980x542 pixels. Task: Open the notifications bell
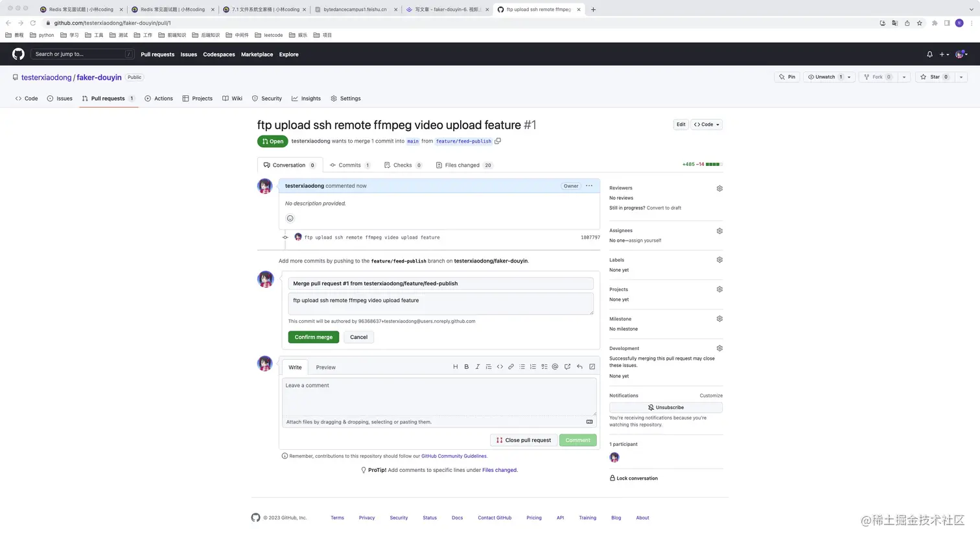pos(929,54)
